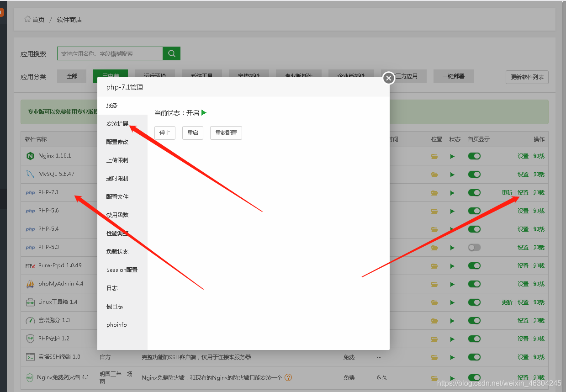Click status play icon for 宝塔跑分 1.3

pyautogui.click(x=452, y=321)
